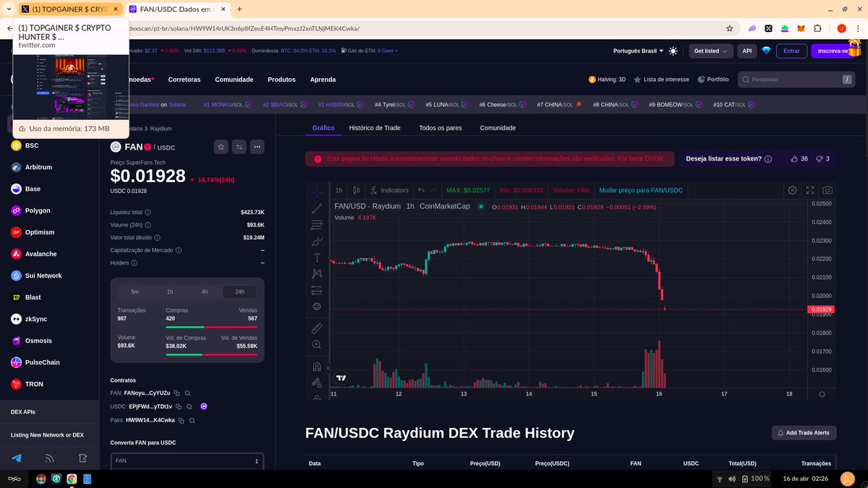Open the browser extensions puzzle menu
The height and width of the screenshot is (488, 868).
817,28
